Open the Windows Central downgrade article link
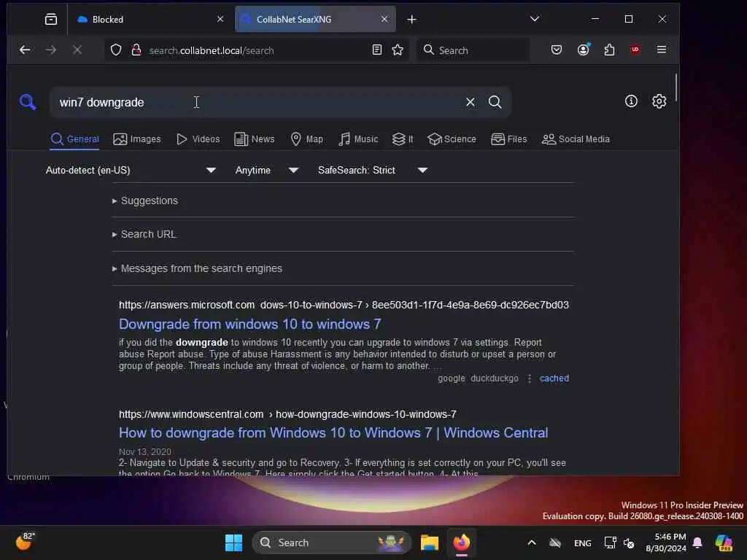Image resolution: width=747 pixels, height=560 pixels. click(333, 432)
